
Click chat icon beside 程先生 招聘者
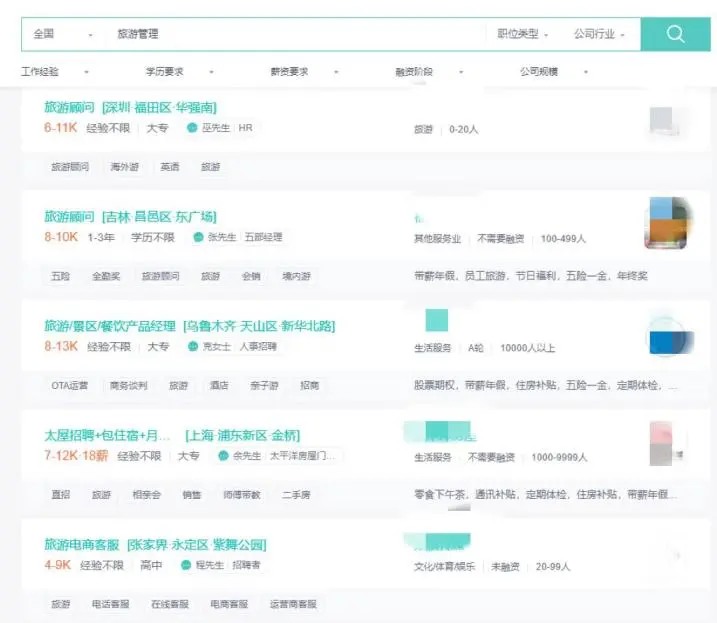pos(186,565)
